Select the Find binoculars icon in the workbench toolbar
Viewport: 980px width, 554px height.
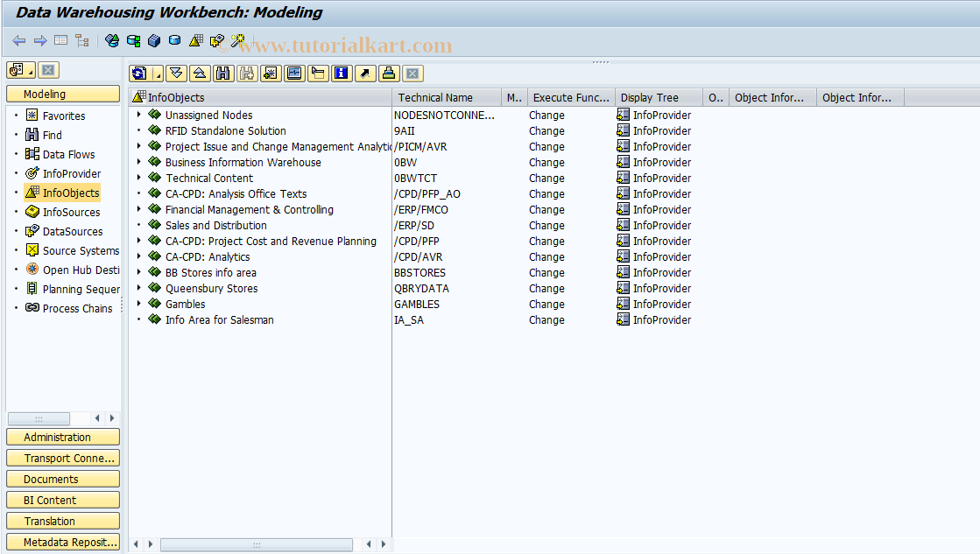223,74
